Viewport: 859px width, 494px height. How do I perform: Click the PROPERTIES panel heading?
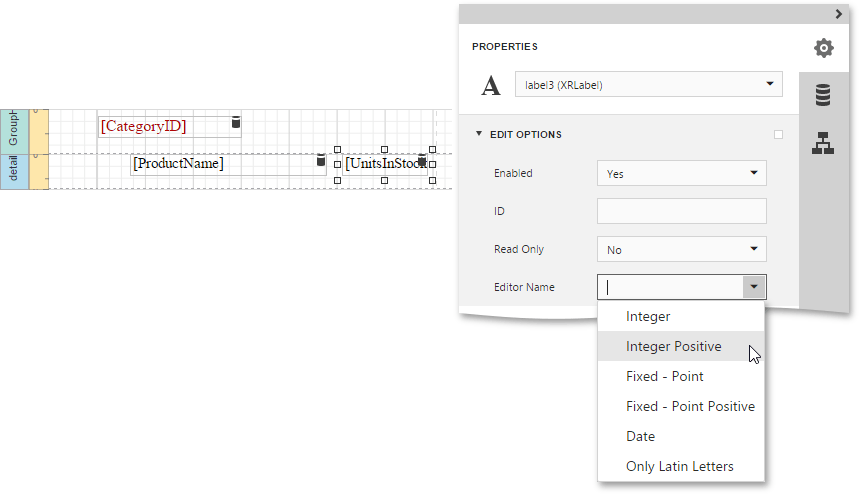505,47
